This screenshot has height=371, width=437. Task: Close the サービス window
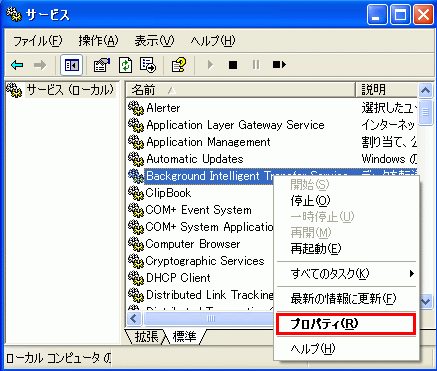423,15
